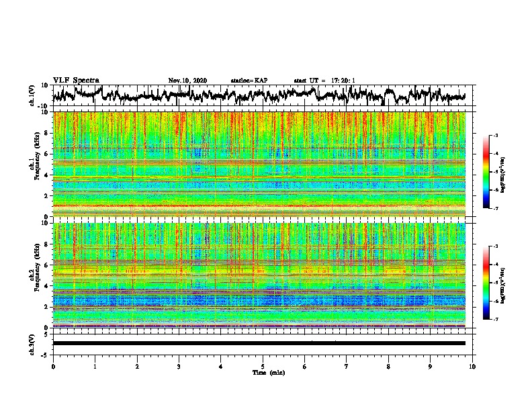Image resolution: width=532 pixels, height=411 pixels.
Task: Click time axis tick label '1'
Action: [x=95, y=367]
